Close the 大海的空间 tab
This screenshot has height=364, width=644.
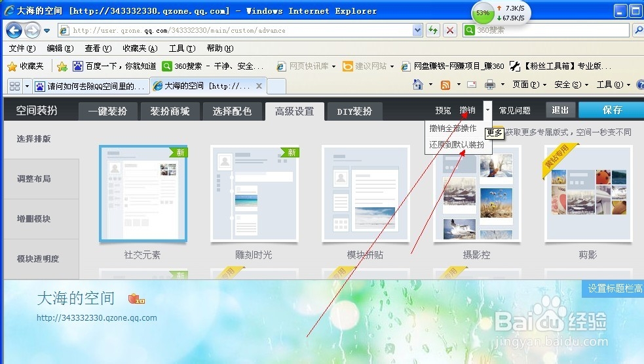(x=259, y=86)
